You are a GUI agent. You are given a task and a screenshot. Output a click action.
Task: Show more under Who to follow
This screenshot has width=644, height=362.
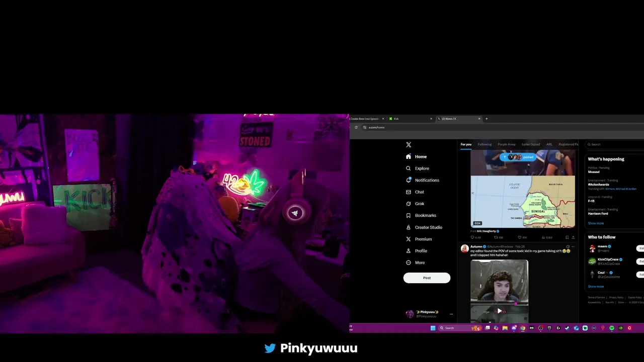(x=596, y=287)
